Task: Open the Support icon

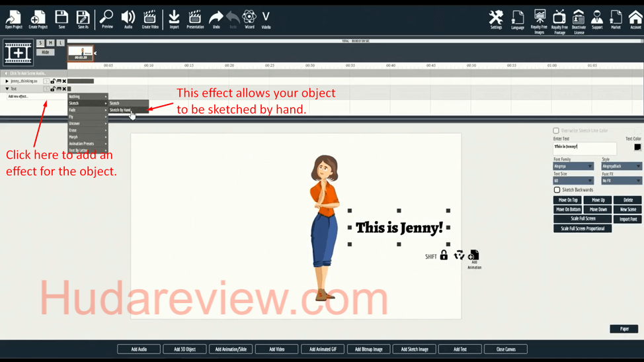Action: click(597, 20)
